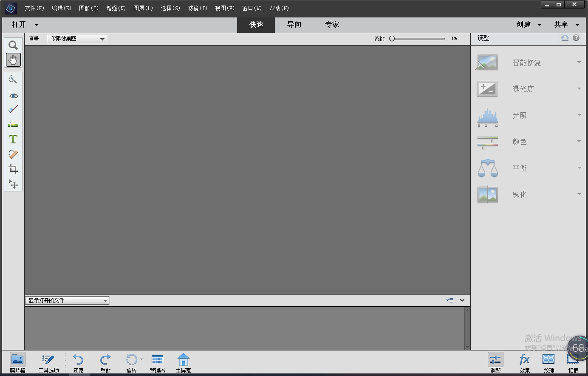Screen dimensions: 588x376
Task: Click the 锐化 sharpen icon
Action: pos(487,194)
